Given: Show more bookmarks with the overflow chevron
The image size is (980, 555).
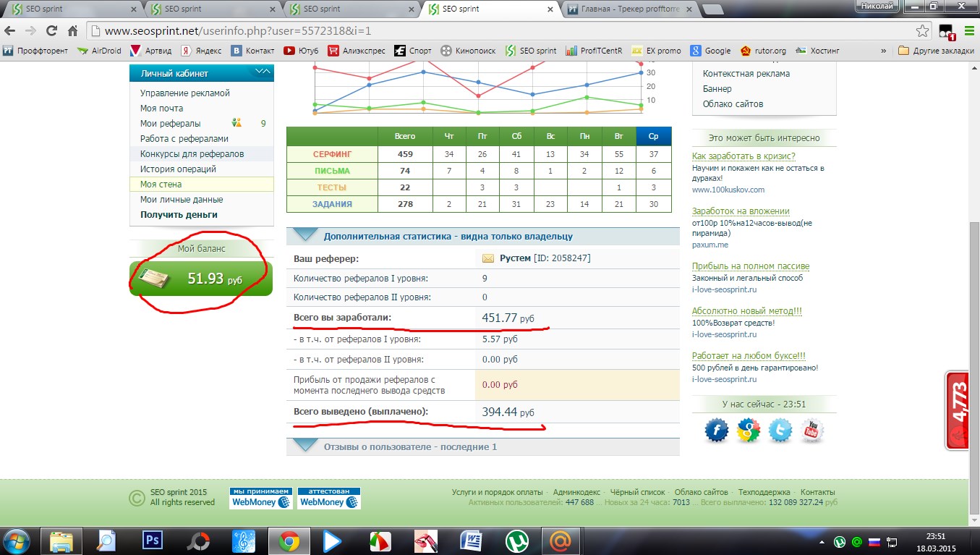Looking at the screenshot, I should pyautogui.click(x=883, y=51).
